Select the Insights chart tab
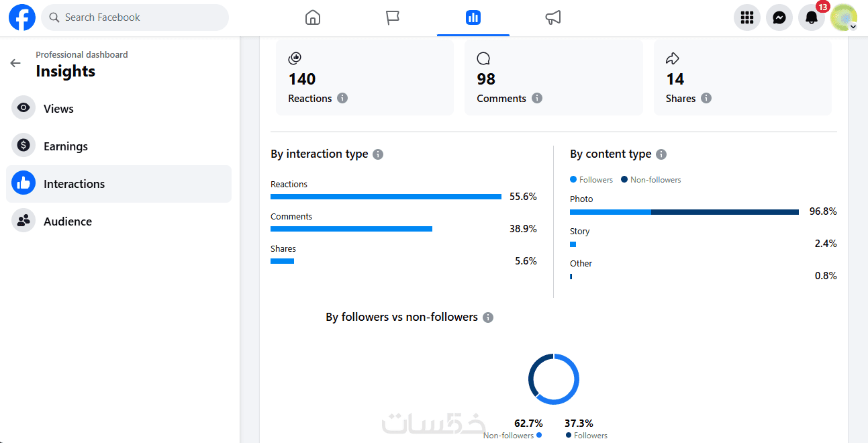 click(473, 17)
